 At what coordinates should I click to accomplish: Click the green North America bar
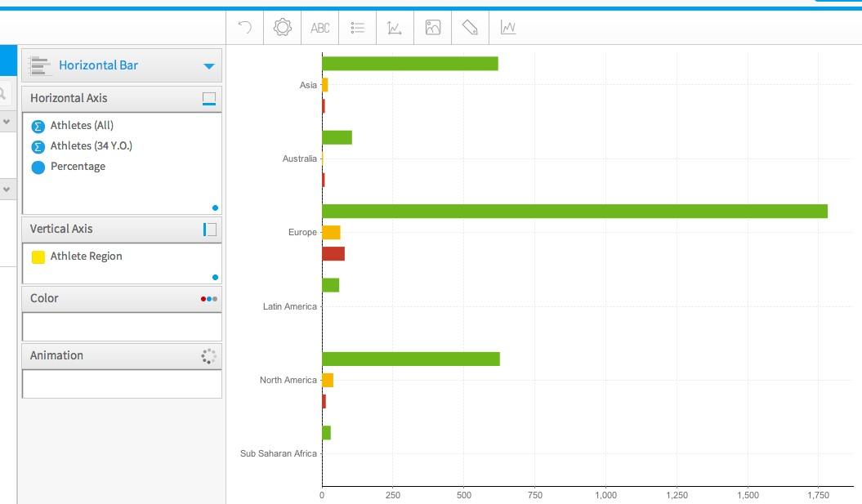click(411, 359)
